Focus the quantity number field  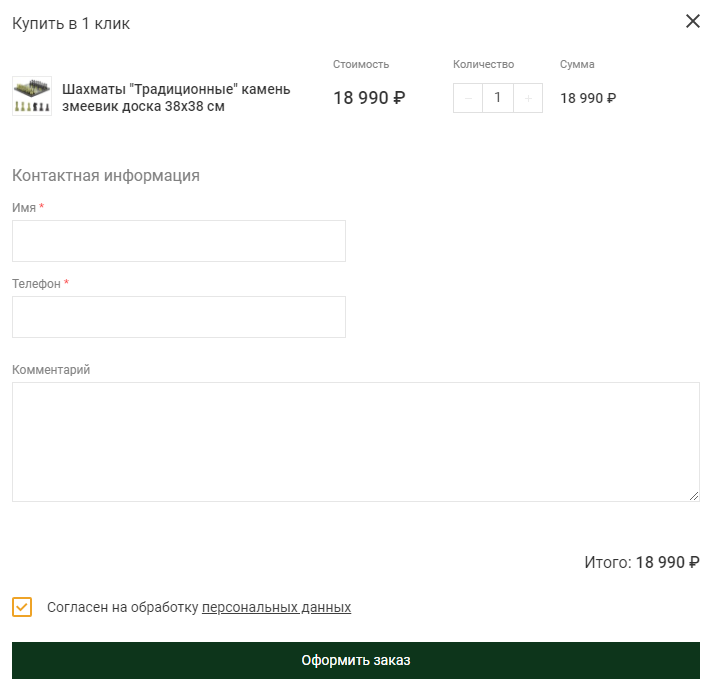point(498,98)
